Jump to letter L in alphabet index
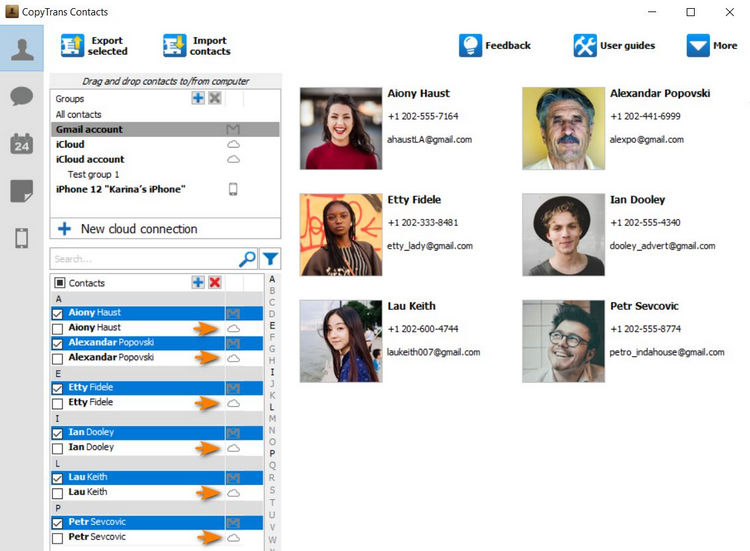 [272, 407]
